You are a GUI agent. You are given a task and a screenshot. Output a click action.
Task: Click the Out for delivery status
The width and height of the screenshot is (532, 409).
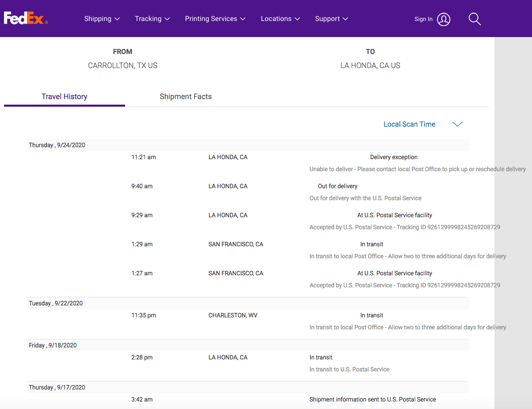tap(338, 186)
